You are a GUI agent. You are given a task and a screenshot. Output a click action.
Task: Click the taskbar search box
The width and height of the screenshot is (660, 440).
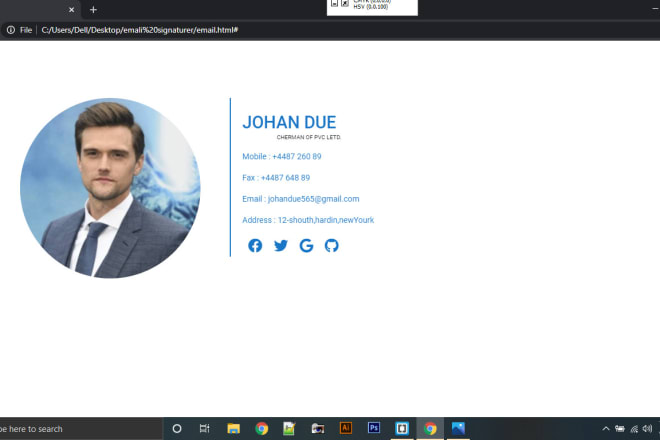click(81, 429)
